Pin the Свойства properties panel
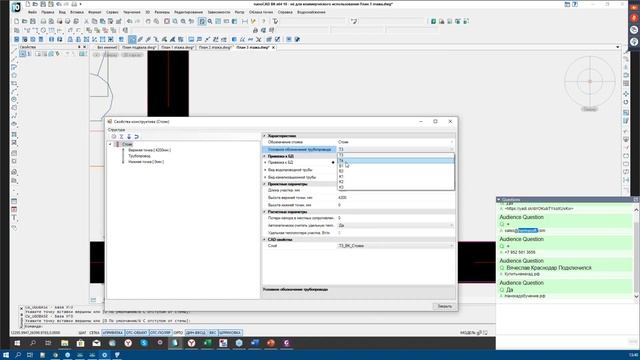Viewport: 640px width, 360px height. (x=79, y=47)
